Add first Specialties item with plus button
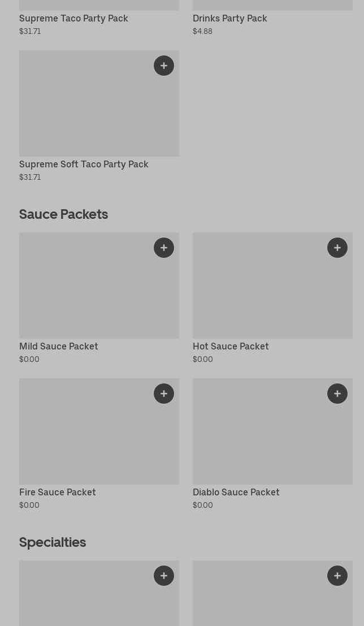This screenshot has width=364, height=626. point(164,576)
